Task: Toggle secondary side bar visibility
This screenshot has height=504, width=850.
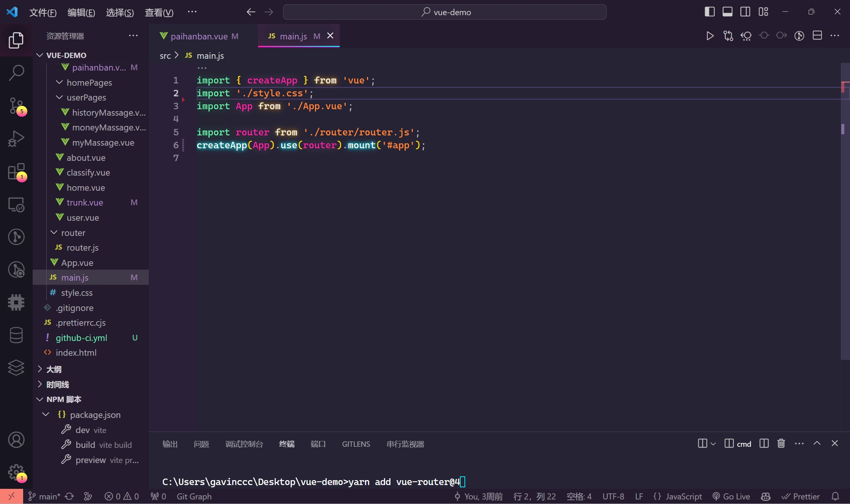Action: pyautogui.click(x=745, y=12)
